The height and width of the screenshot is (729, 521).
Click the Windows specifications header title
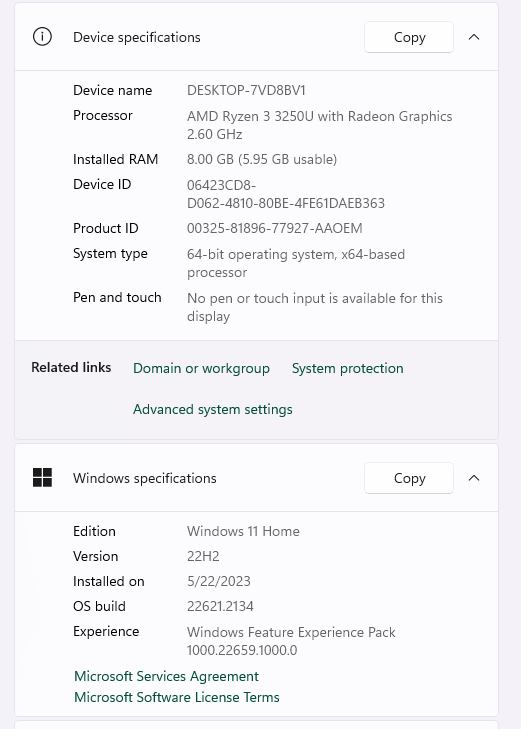tap(145, 478)
